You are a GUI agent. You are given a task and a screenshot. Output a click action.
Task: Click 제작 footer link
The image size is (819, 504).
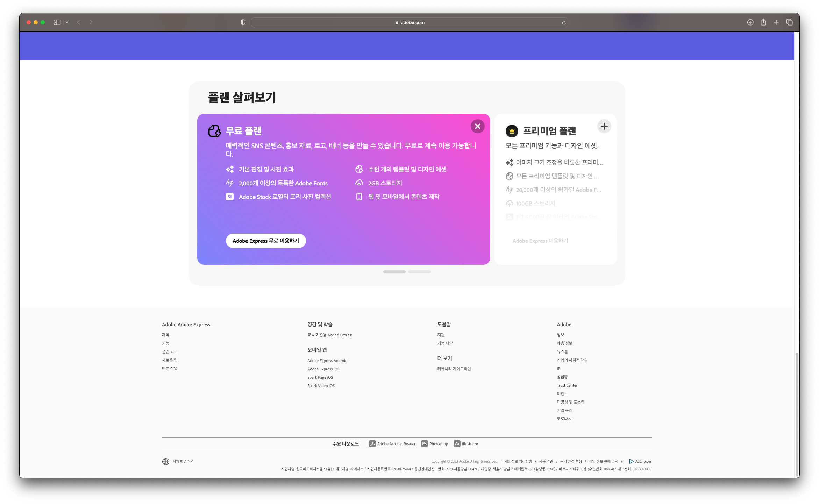tap(165, 335)
